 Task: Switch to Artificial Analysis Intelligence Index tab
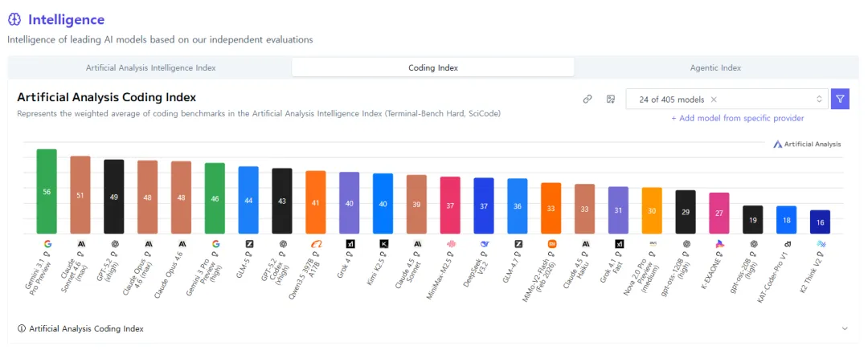click(x=150, y=67)
